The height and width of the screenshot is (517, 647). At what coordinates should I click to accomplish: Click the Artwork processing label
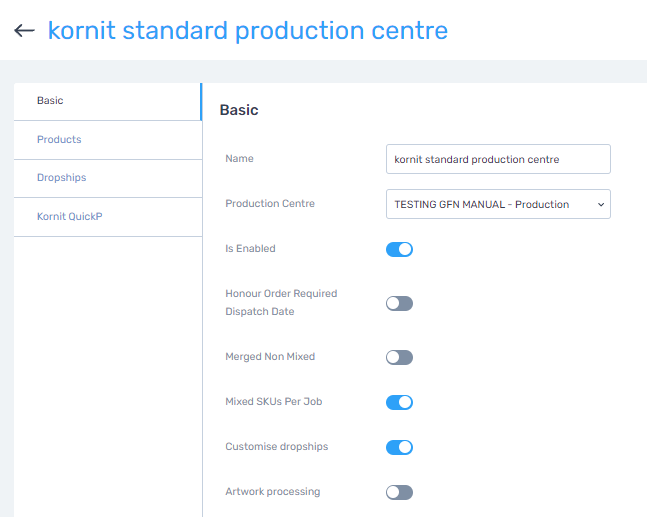coord(272,491)
